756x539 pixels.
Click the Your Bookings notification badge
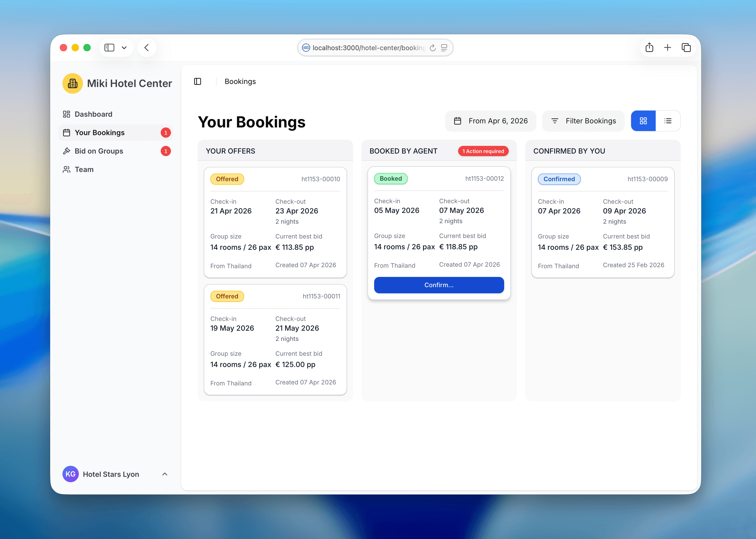click(x=166, y=132)
